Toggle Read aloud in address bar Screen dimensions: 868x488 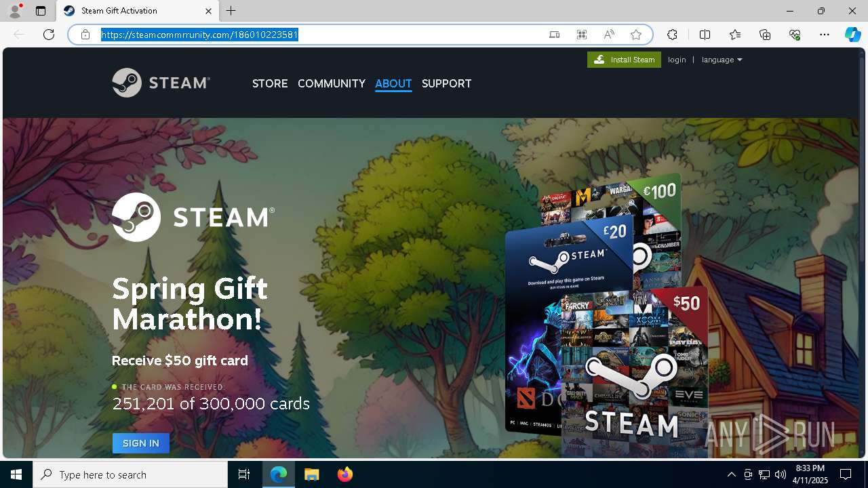(x=609, y=35)
